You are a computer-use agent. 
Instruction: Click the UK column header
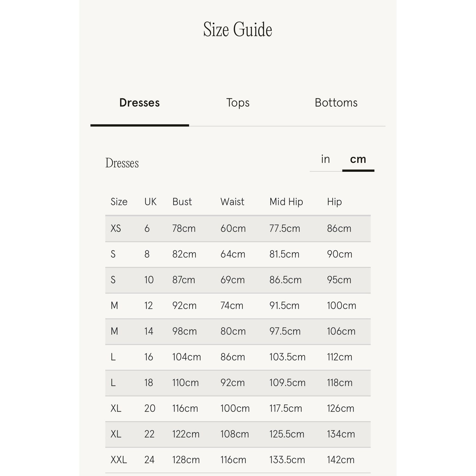pos(150,202)
